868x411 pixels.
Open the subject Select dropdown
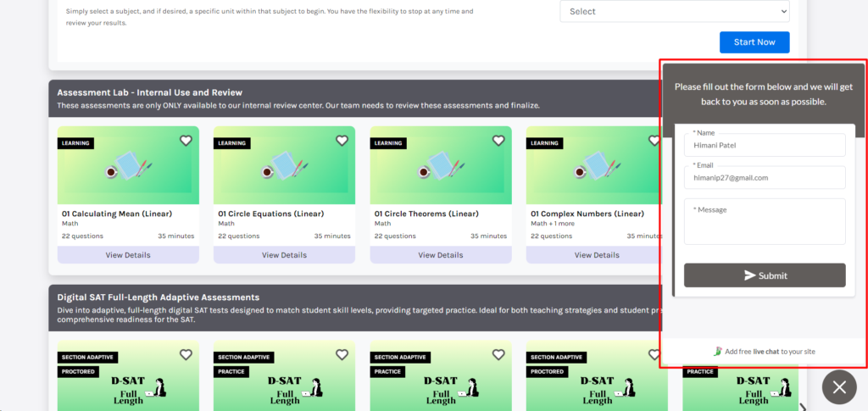point(674,12)
